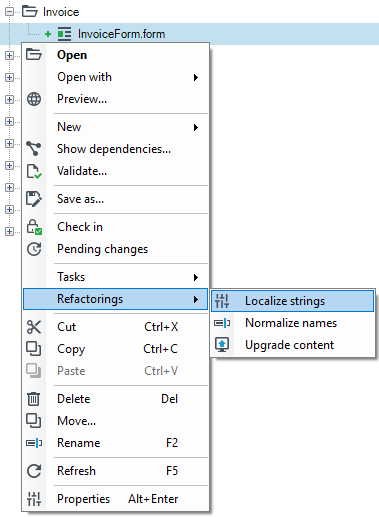Click the Upgrade content monitor icon
The image size is (379, 517).
(222, 345)
